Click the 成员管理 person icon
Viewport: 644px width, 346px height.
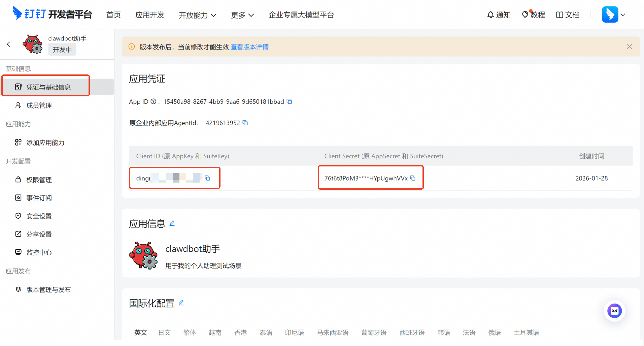pos(18,105)
